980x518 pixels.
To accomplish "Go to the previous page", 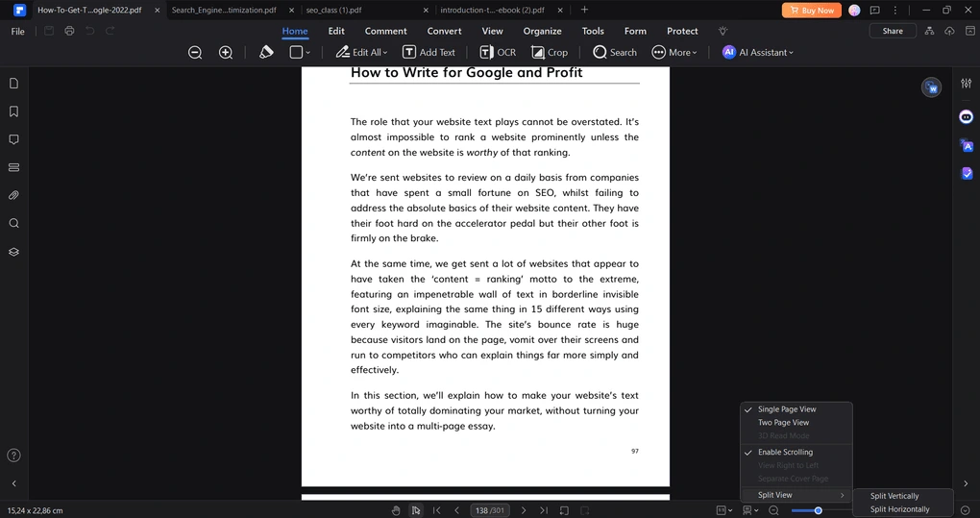I will click(x=457, y=510).
